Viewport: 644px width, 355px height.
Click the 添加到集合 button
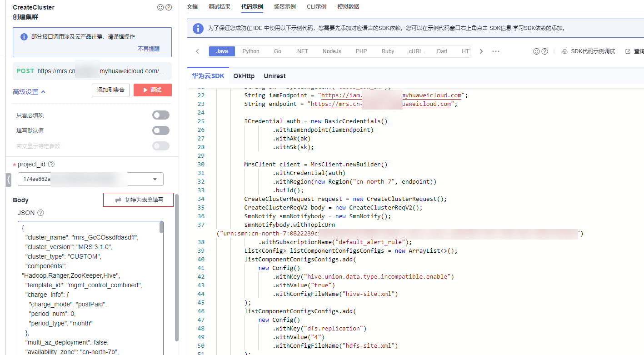[111, 90]
